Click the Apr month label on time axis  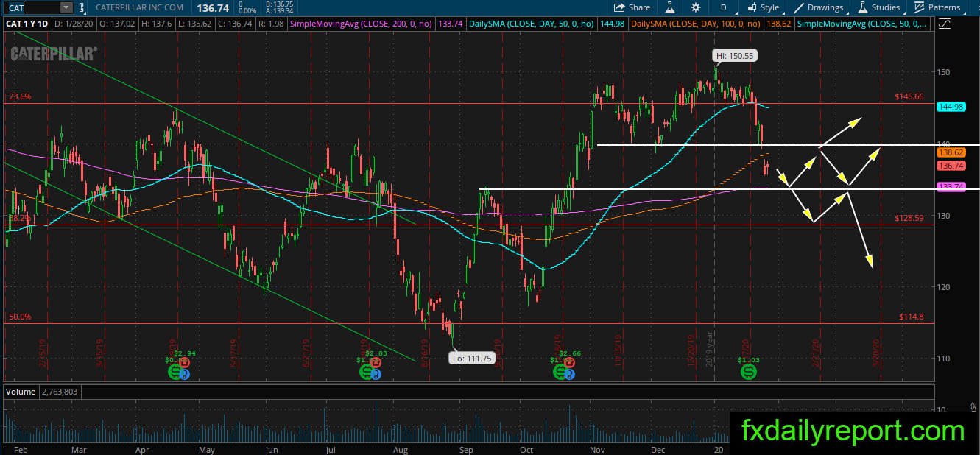click(x=144, y=448)
